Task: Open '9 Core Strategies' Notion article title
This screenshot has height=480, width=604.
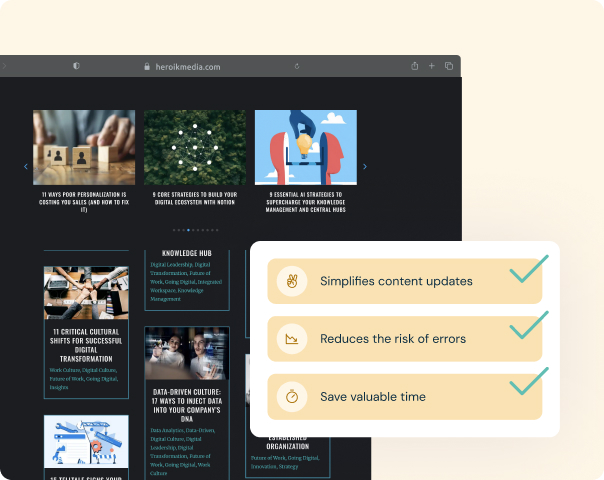Action: (195, 198)
